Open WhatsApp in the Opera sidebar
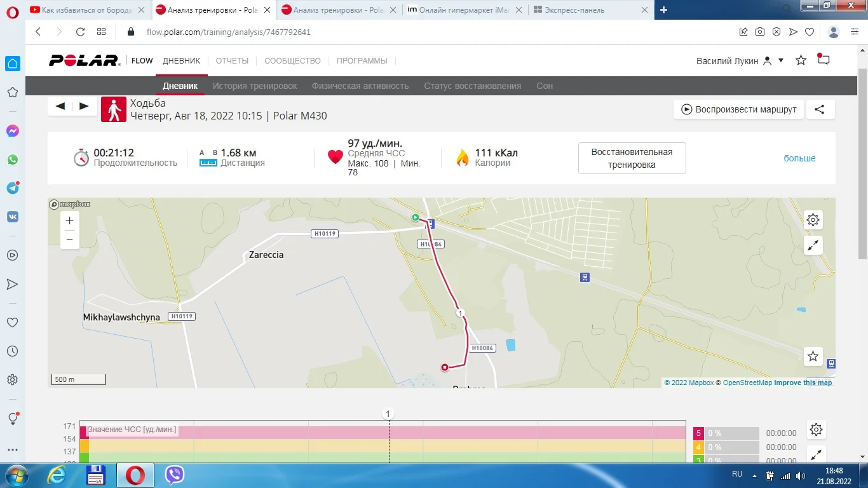Image resolution: width=868 pixels, height=488 pixels. [x=13, y=159]
